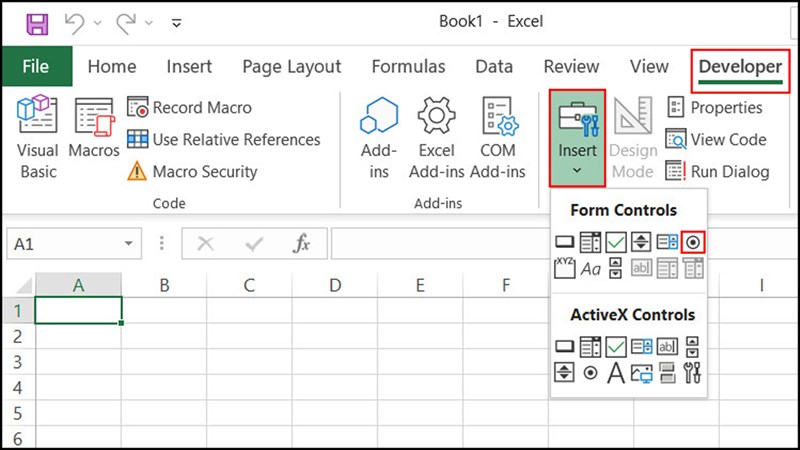This screenshot has width=800, height=450.
Task: Insert ActiveX Text Box
Action: (667, 347)
